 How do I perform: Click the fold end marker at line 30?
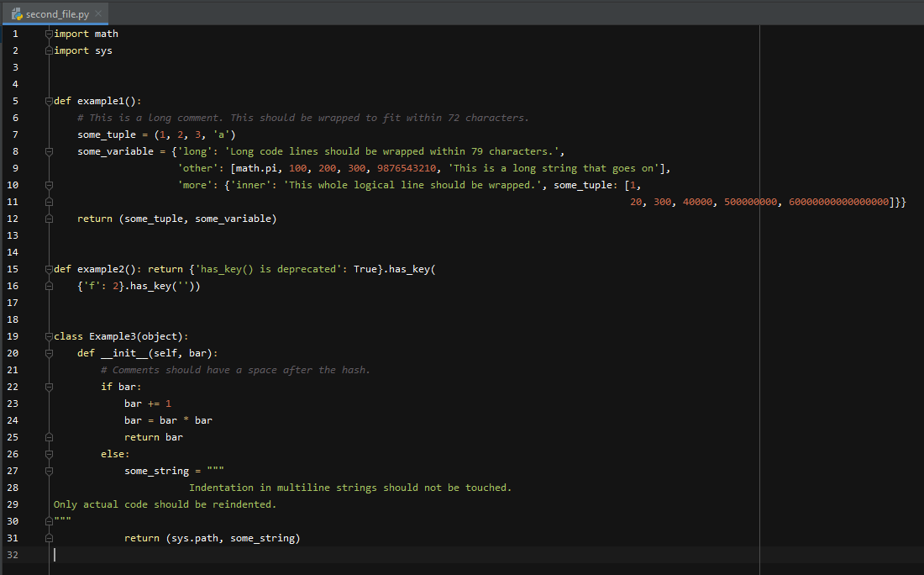[x=49, y=521]
